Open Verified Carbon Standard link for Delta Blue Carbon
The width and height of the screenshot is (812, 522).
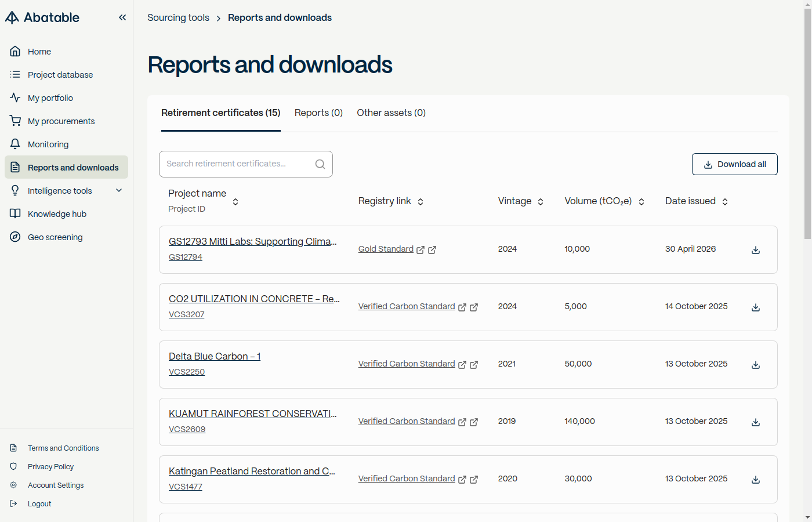pyautogui.click(x=407, y=364)
